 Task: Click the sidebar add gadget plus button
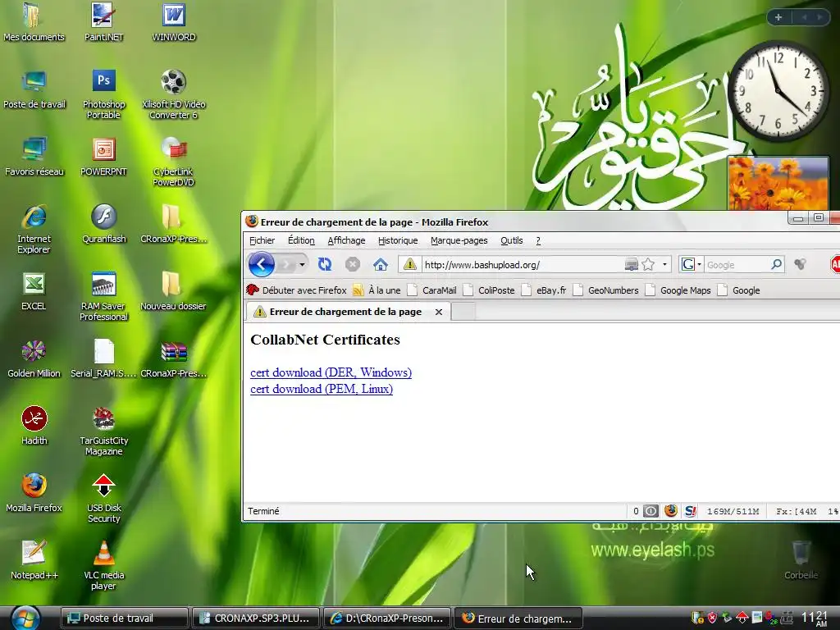778,17
